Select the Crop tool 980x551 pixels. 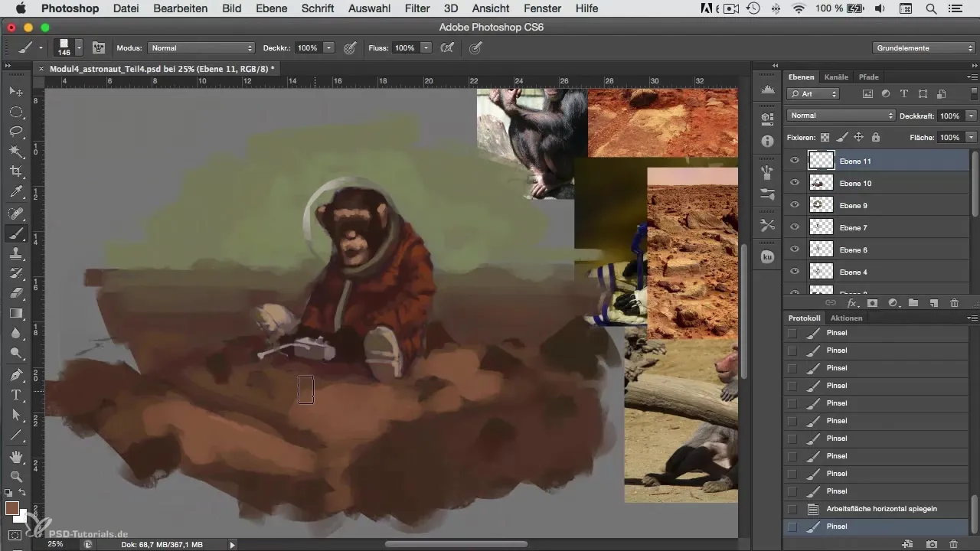pos(16,172)
